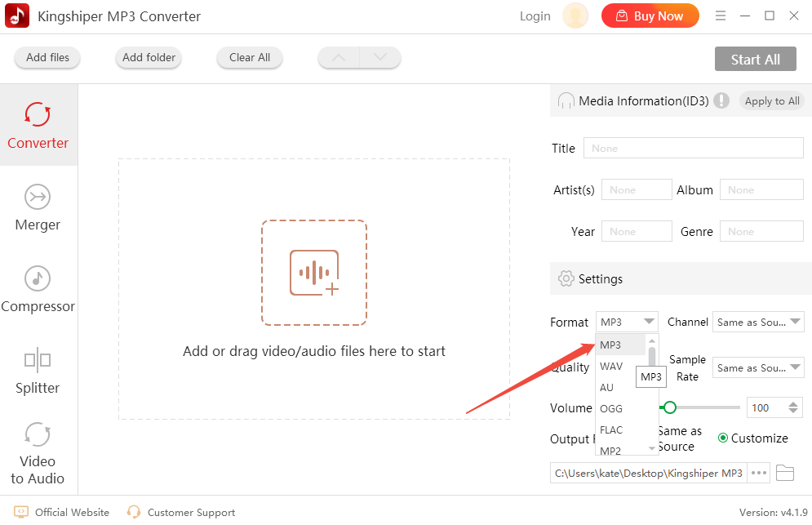Click the user avatar icon
This screenshot has height=525, width=812.
(575, 16)
